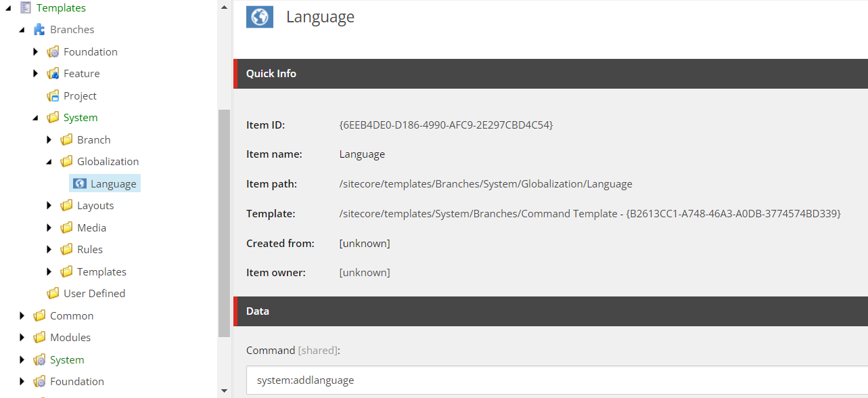
Task: Click the green System folder icon under Branches
Action: coord(53,118)
